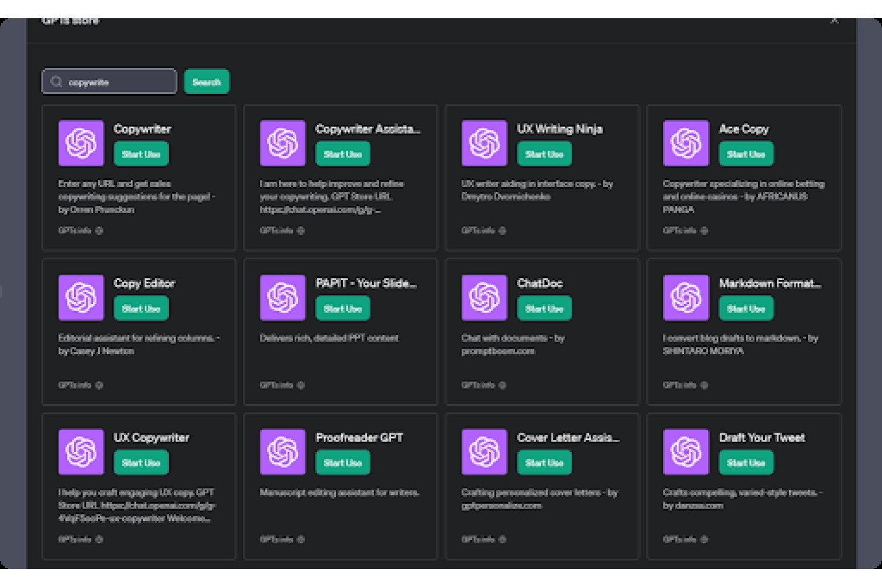This screenshot has height=588, width=882.
Task: Start Use the Proofreader GPT
Action: point(343,463)
